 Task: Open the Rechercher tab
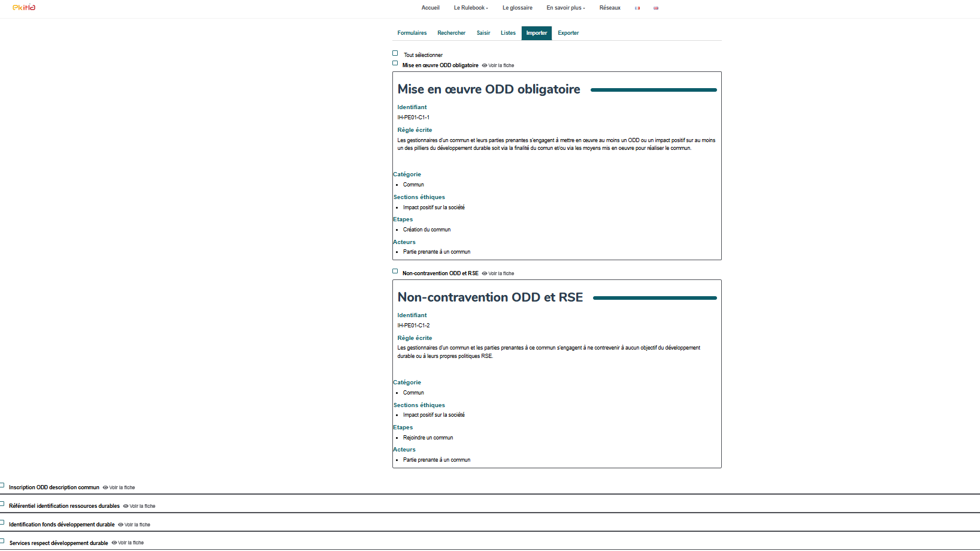click(x=451, y=33)
